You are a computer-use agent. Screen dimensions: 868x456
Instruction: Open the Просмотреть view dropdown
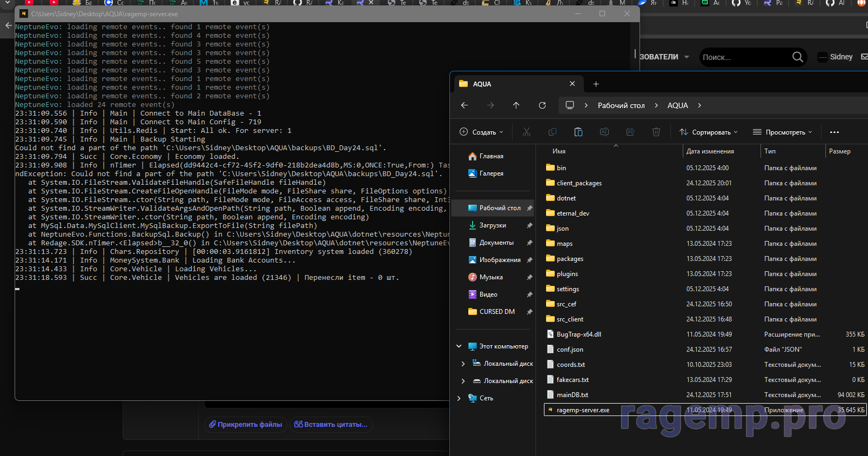tap(782, 132)
